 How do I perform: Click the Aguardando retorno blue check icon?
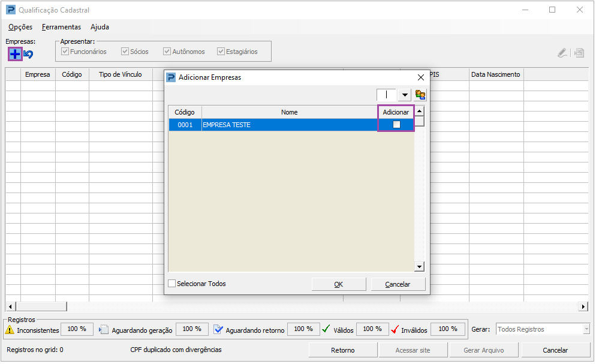218,329
